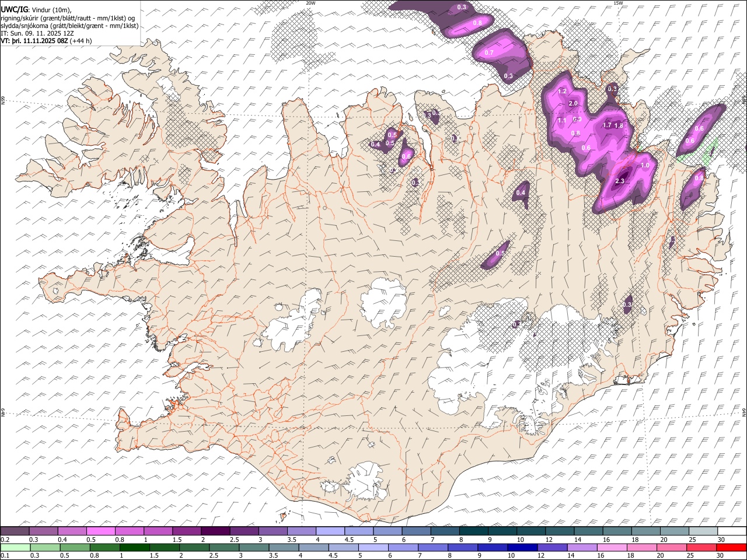Click bottom-row violet swatch between 14 and 16
The image size is (747, 560).
pos(582,547)
